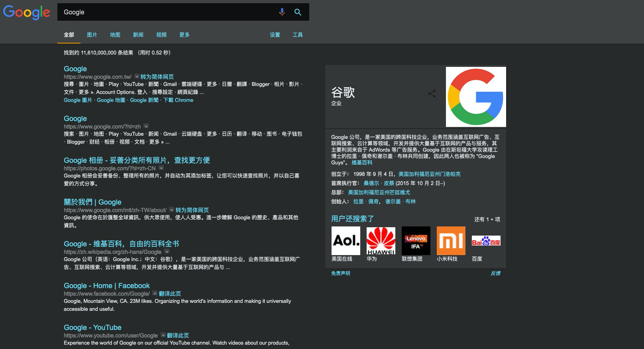Open the 下載 Chrome sitelink
644x349 pixels.
[x=178, y=100]
